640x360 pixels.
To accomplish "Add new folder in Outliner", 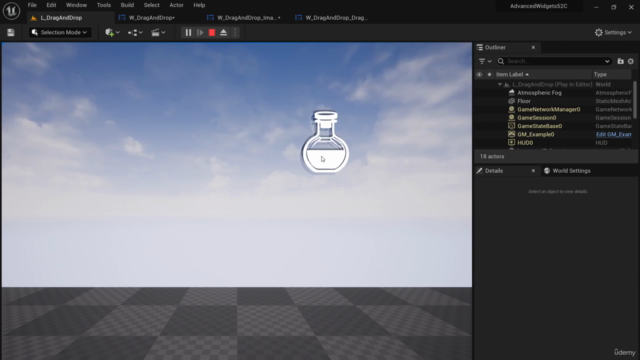I will [x=620, y=61].
